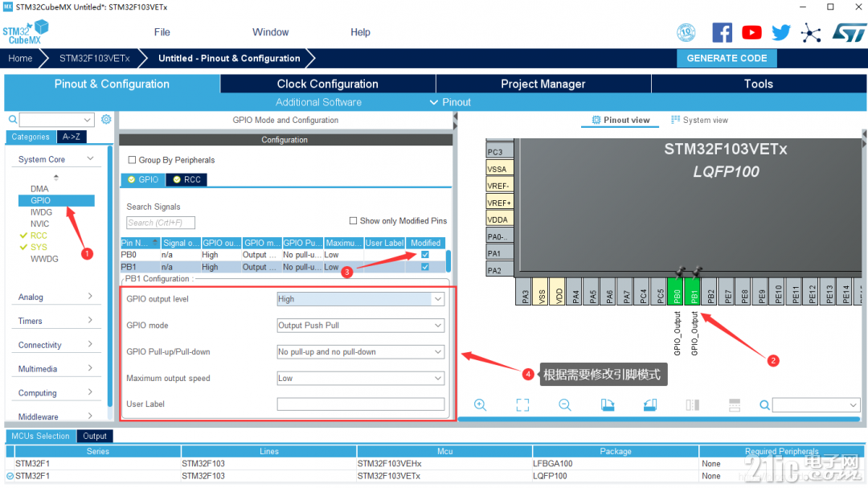Viewport: 868px width, 488px height.
Task: Open the 10-year anniversary badge icon
Action: pos(686,33)
